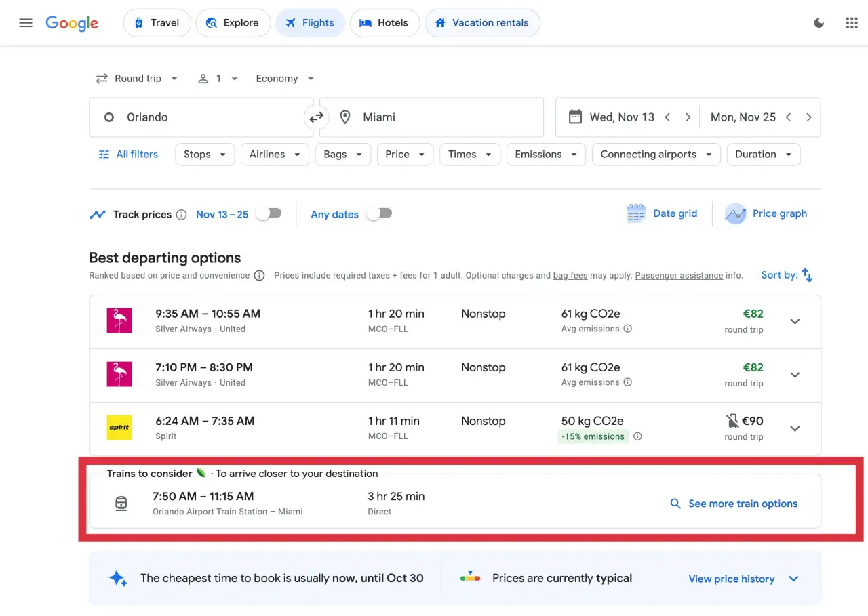Click the sparkle icon in booking tip
This screenshot has width=868, height=616.
(x=118, y=578)
